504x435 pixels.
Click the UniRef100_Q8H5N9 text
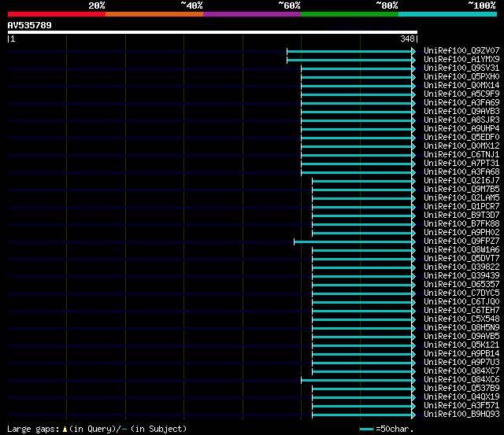tap(461, 328)
